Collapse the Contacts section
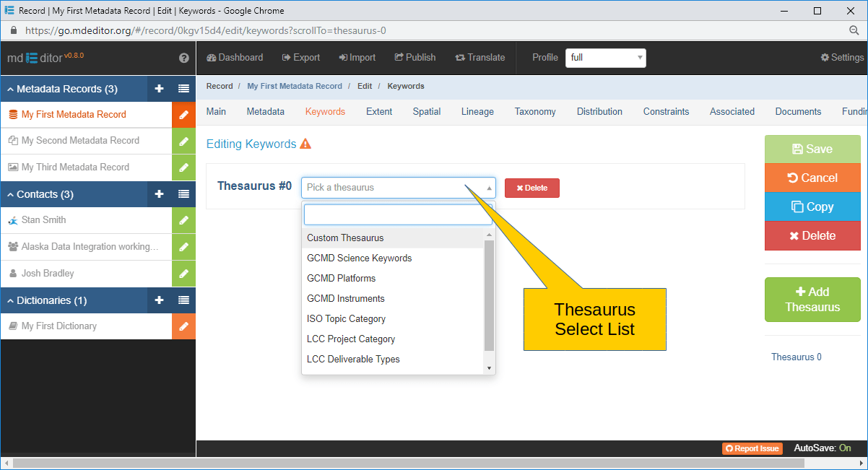This screenshot has height=470, width=868. 43,194
